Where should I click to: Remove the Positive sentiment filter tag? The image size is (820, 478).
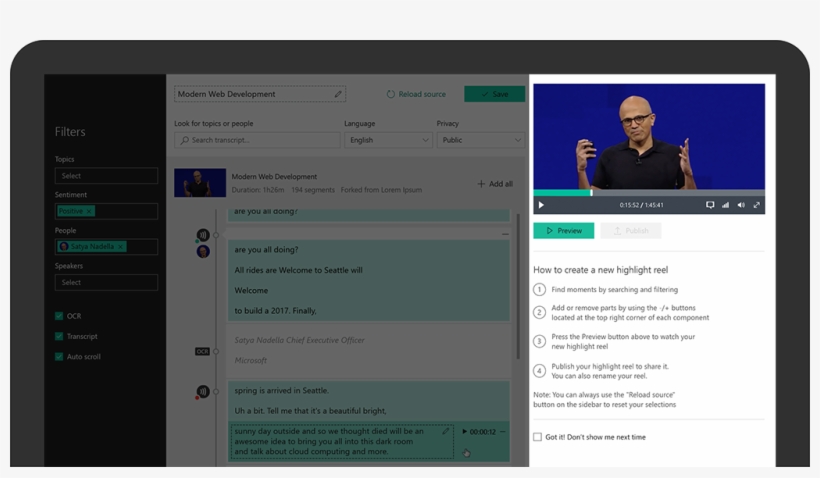89,211
